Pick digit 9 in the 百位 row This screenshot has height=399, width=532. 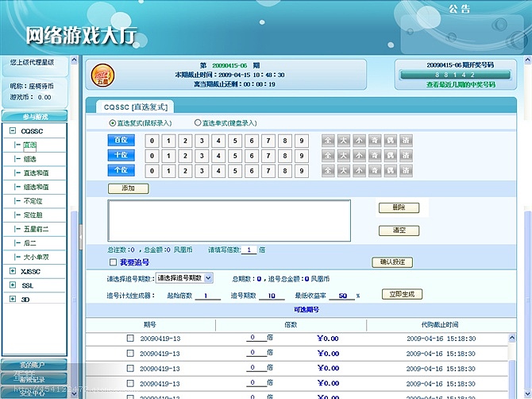click(302, 141)
